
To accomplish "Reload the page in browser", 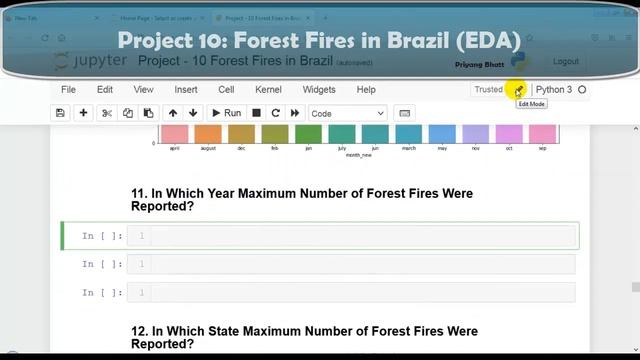I will [45, 38].
